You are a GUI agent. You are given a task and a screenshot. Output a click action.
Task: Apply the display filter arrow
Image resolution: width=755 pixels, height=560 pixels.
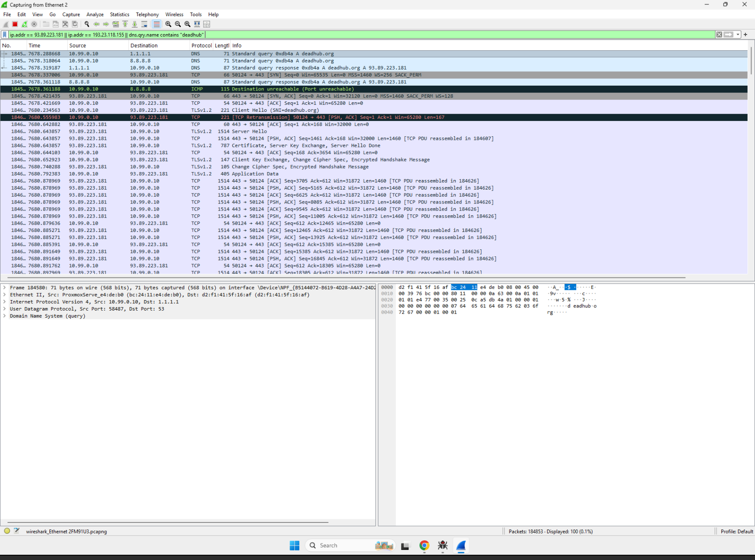click(729, 35)
